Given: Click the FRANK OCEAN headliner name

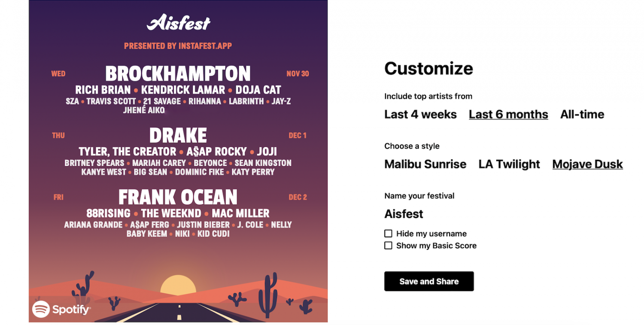Looking at the screenshot, I should click(x=178, y=197).
